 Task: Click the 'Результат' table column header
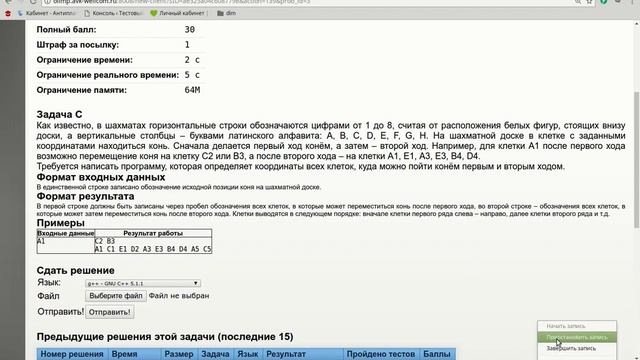pyautogui.click(x=303, y=354)
